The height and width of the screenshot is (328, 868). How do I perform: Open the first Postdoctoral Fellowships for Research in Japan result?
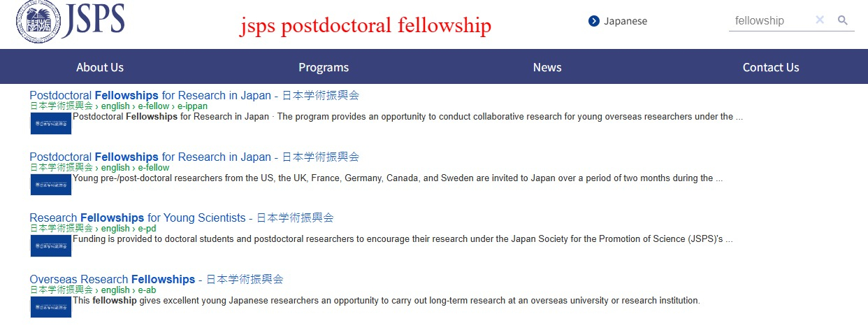click(x=194, y=95)
